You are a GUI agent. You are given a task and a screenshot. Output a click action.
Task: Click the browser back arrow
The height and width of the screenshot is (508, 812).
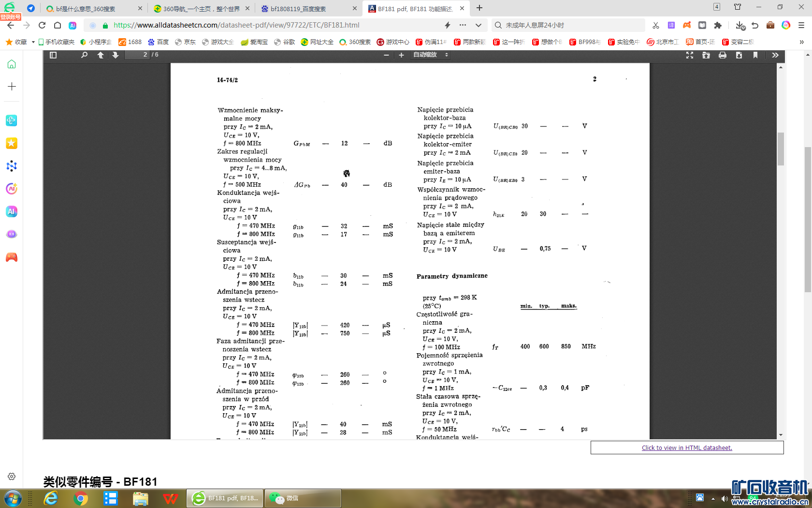(x=11, y=25)
